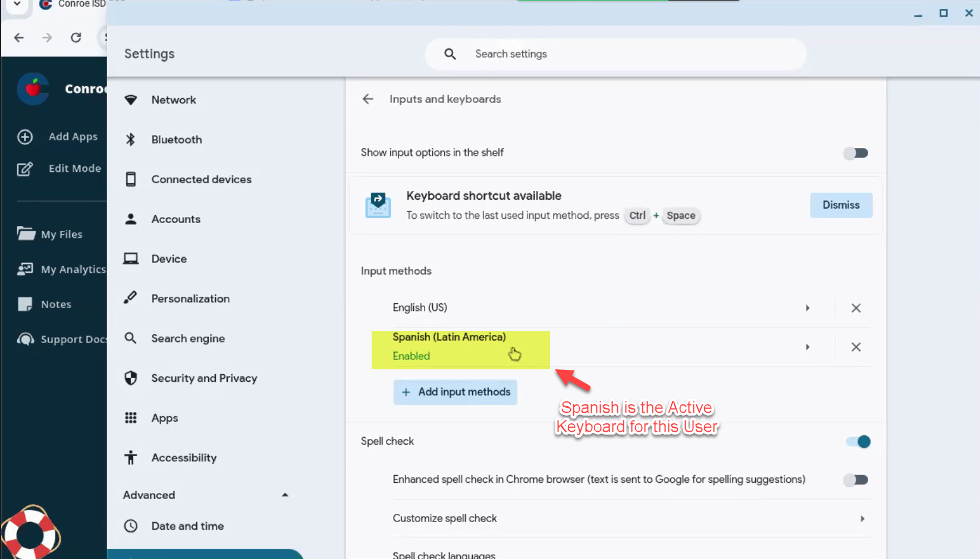Click Add input methods button
The height and width of the screenshot is (559, 980).
456,392
